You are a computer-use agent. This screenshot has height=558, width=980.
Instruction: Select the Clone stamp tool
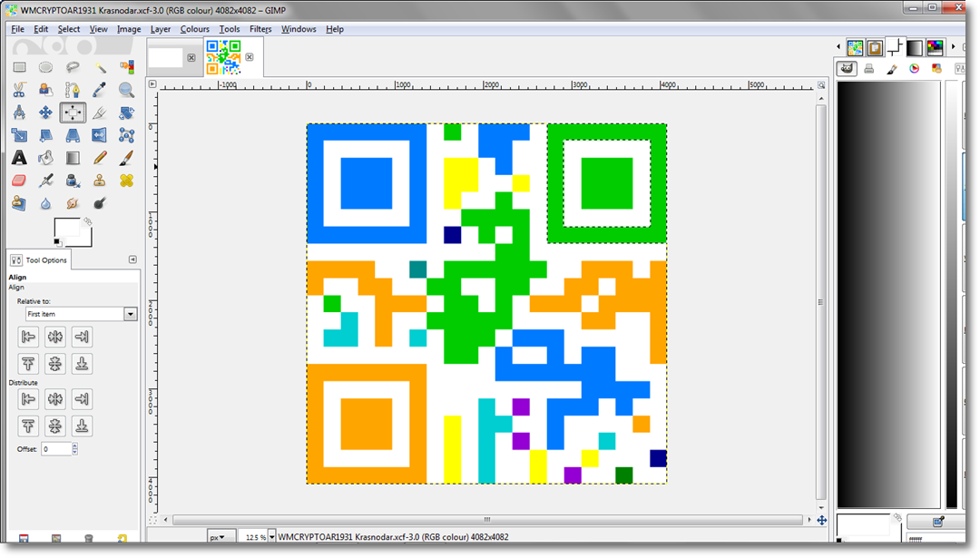pyautogui.click(x=100, y=181)
